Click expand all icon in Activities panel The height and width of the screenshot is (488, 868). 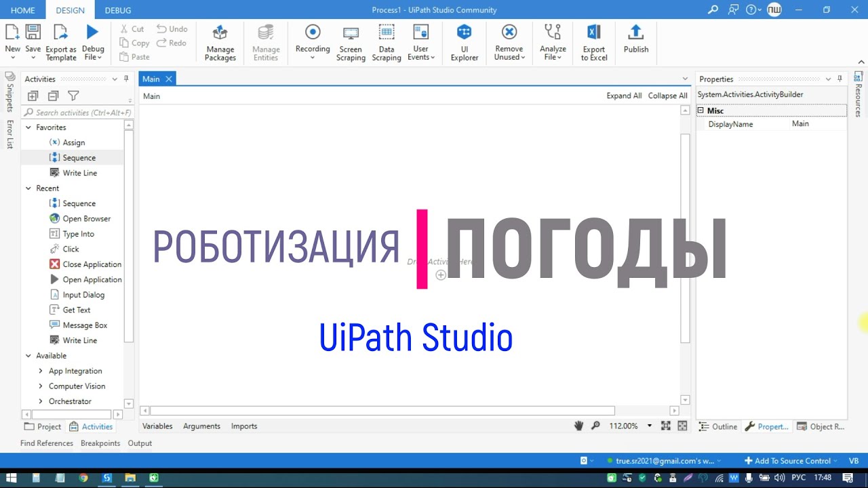click(x=33, y=96)
